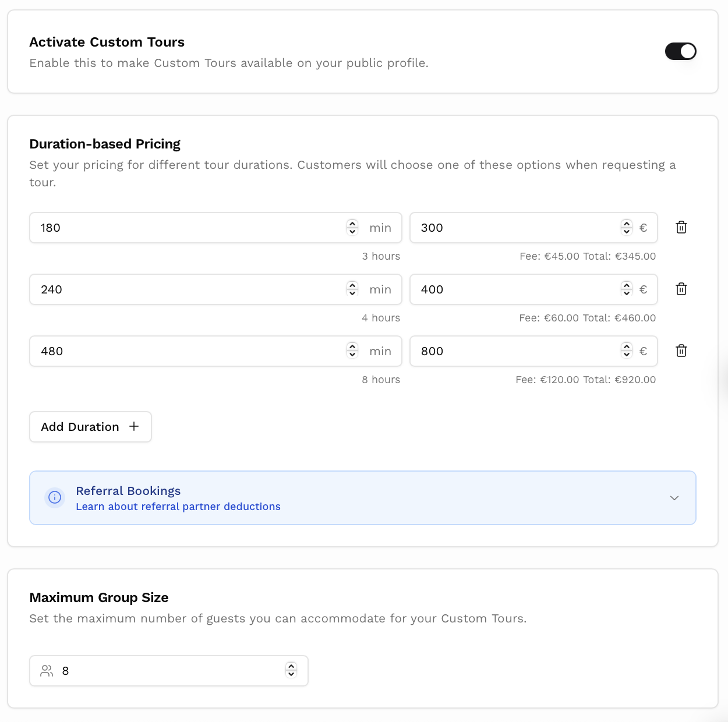Switch off the public profile tour toggle
The height and width of the screenshot is (722, 728).
coord(680,51)
